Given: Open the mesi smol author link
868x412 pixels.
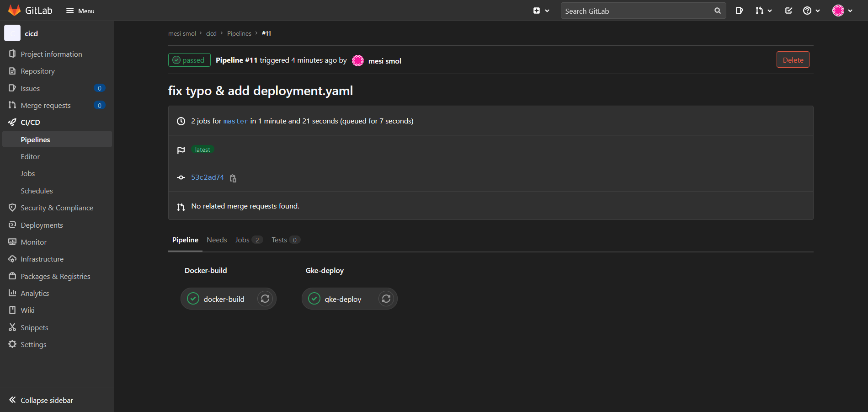Looking at the screenshot, I should [x=385, y=61].
